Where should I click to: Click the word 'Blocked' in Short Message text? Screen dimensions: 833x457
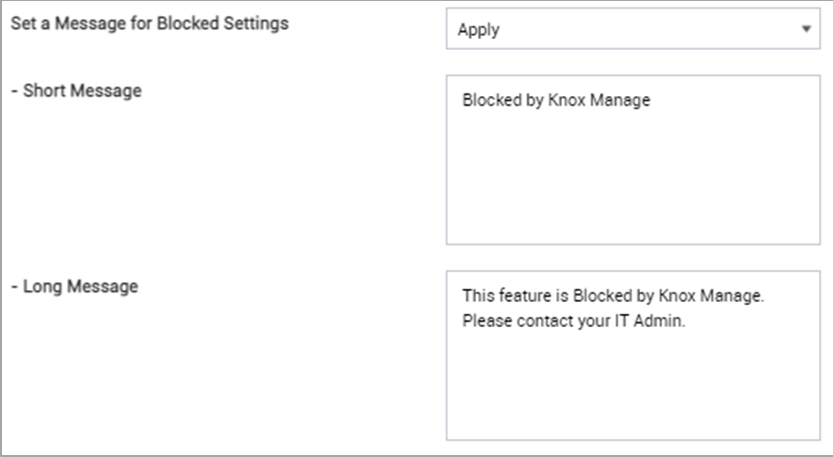point(492,100)
